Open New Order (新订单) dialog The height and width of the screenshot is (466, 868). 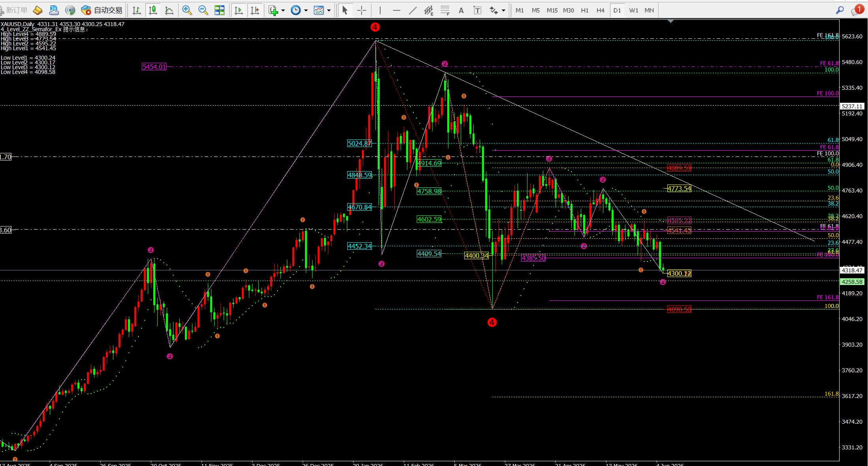[14, 10]
